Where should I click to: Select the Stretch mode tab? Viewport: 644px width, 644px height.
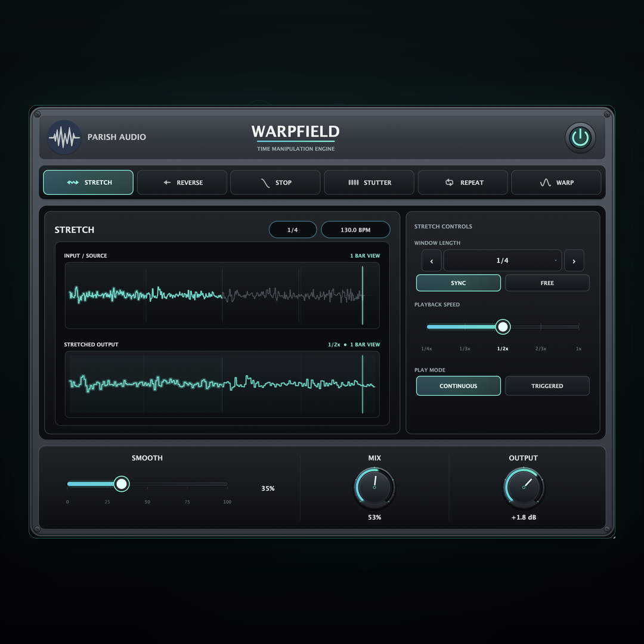pyautogui.click(x=88, y=182)
